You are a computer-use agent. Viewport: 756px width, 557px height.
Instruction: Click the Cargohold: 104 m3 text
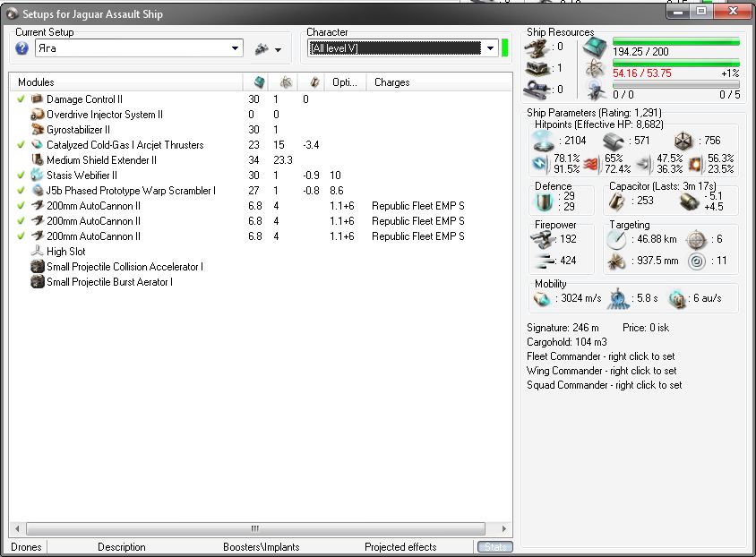tap(566, 342)
